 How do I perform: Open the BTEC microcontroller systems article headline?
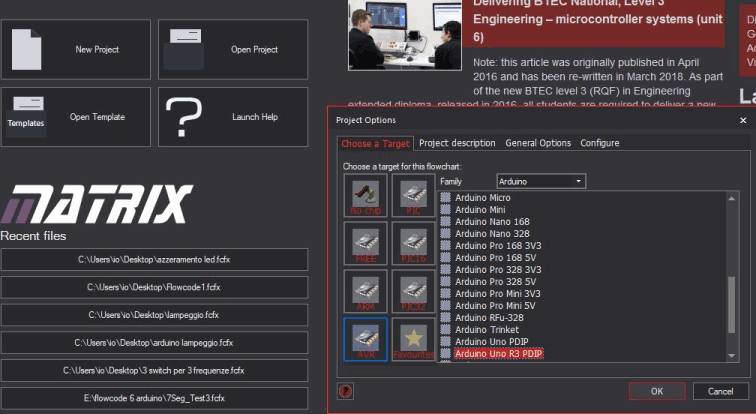[x=597, y=20]
